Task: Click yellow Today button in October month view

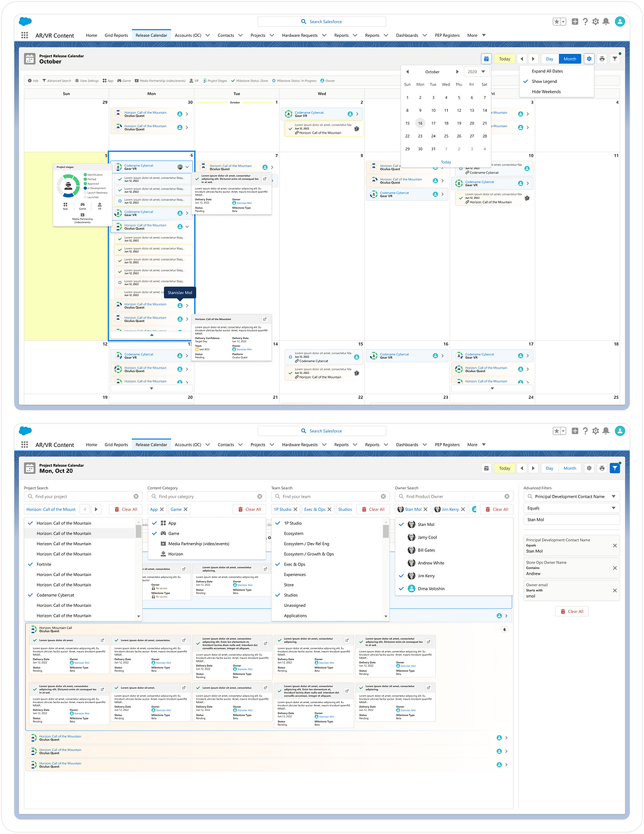Action: (504, 59)
